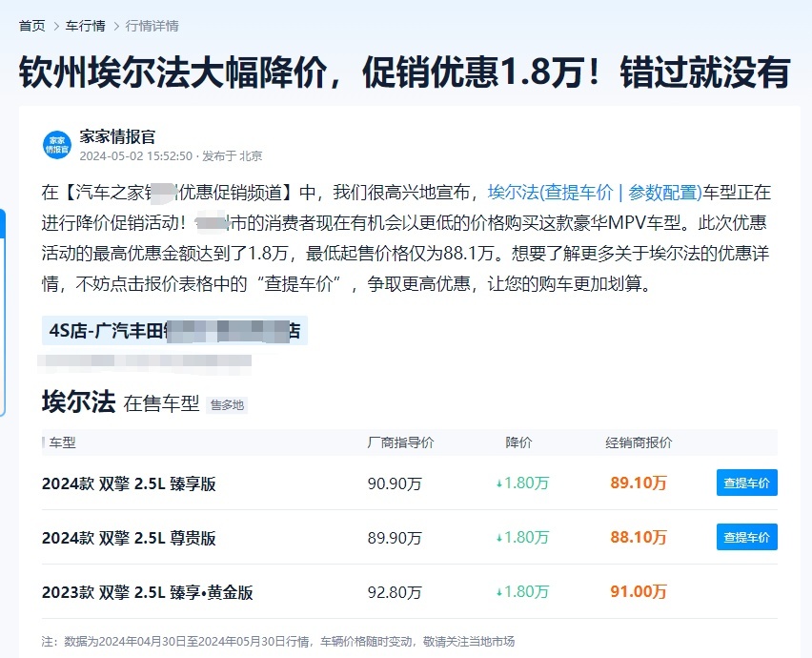Select the 2023款 双擎 2.5L 臻享•黄金版 row title

tap(148, 592)
